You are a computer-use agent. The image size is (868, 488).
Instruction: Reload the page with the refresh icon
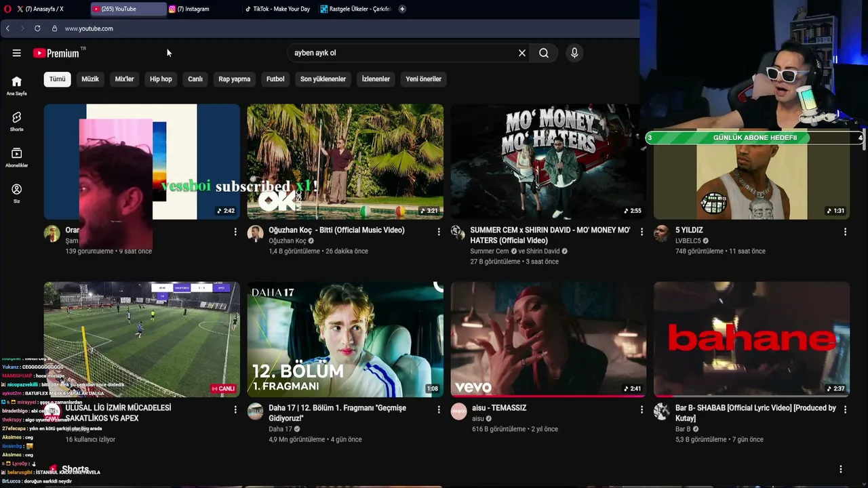(37, 28)
